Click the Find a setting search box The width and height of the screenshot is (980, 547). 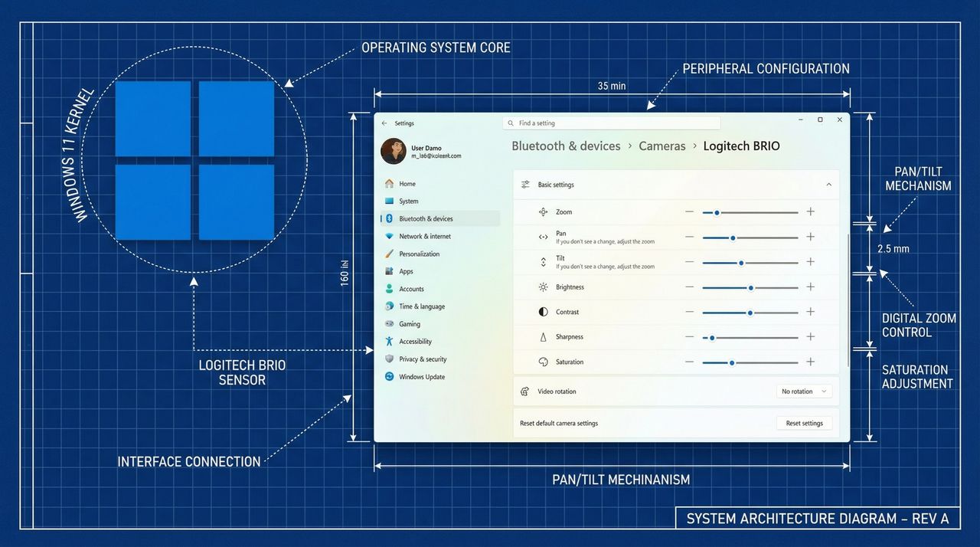[x=612, y=123]
